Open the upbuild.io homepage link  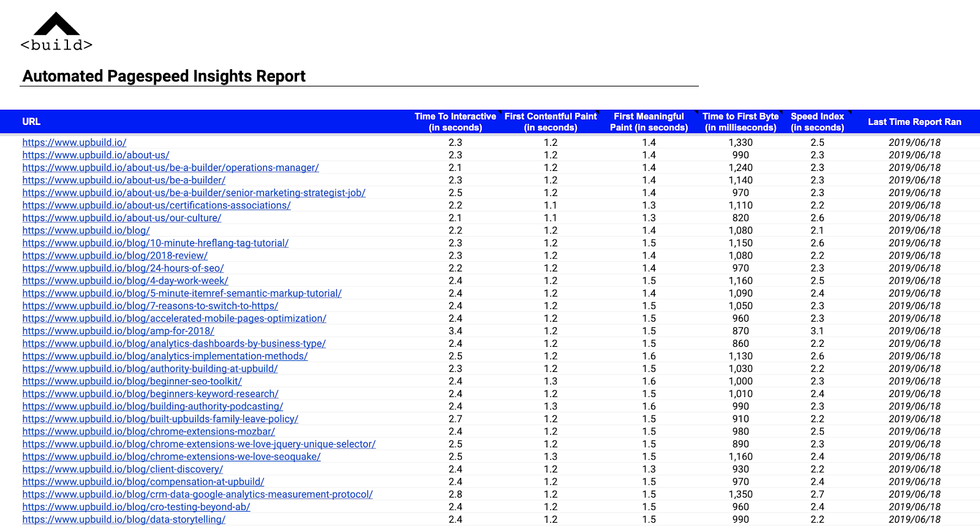pyautogui.click(x=74, y=142)
